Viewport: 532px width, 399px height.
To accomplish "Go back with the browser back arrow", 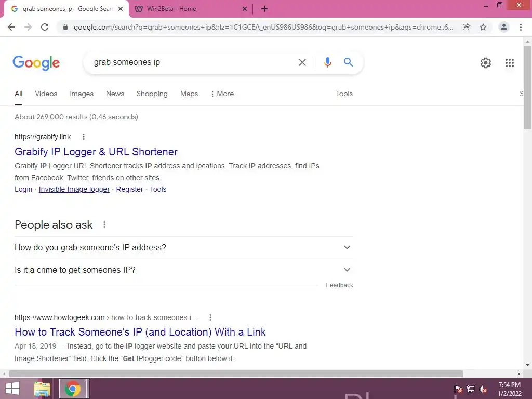I will 11,27.
